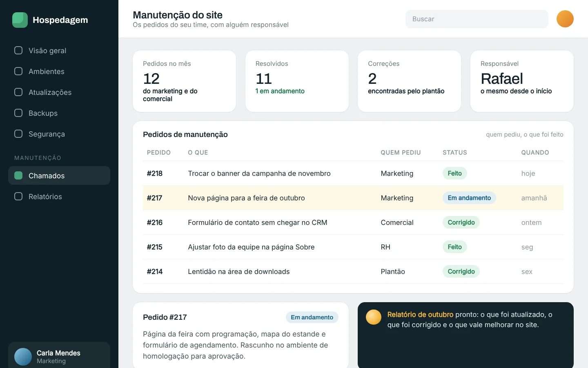Click Em andamento badge in Pedido #217 card

click(x=312, y=317)
